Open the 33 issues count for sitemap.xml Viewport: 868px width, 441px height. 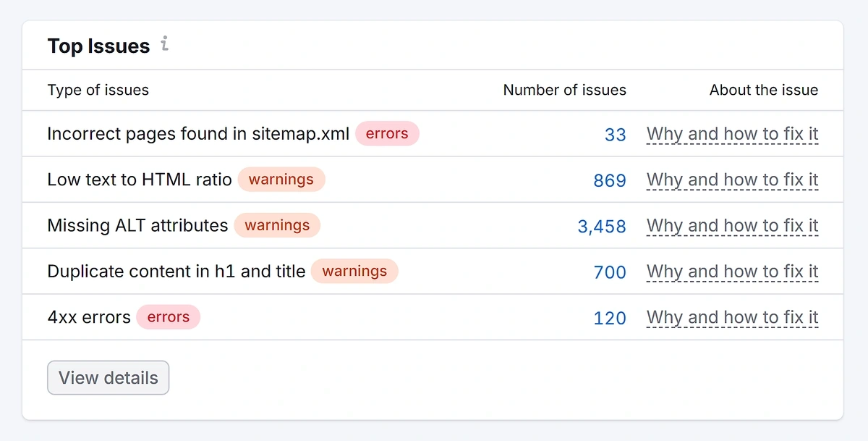click(615, 135)
